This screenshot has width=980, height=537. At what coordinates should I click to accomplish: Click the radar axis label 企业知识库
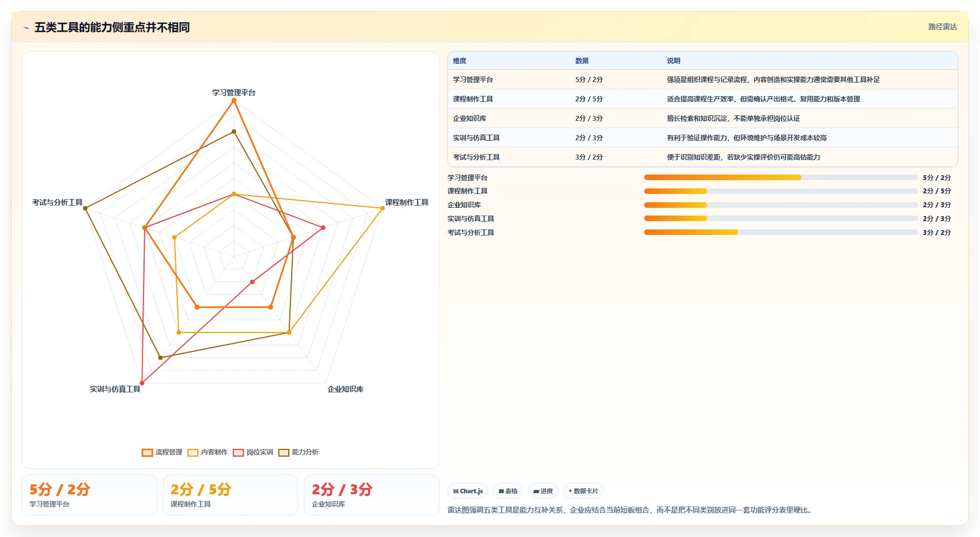pos(345,389)
